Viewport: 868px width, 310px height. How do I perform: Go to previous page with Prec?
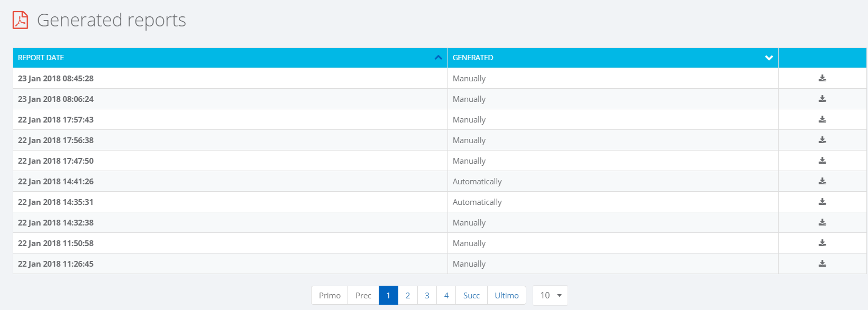363,295
